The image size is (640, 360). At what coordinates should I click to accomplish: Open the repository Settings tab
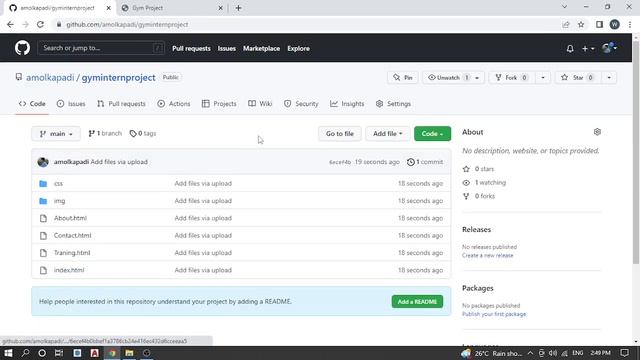coord(393,104)
